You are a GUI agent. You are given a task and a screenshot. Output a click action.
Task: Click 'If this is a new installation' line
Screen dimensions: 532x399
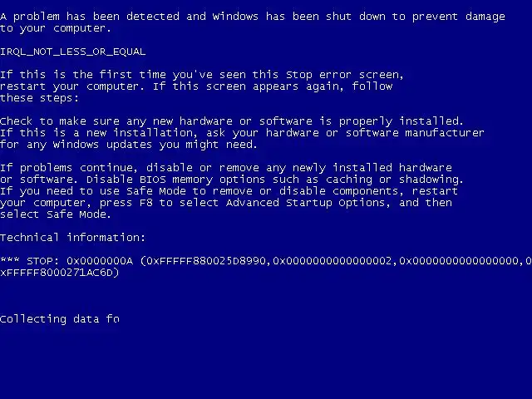click(242, 133)
